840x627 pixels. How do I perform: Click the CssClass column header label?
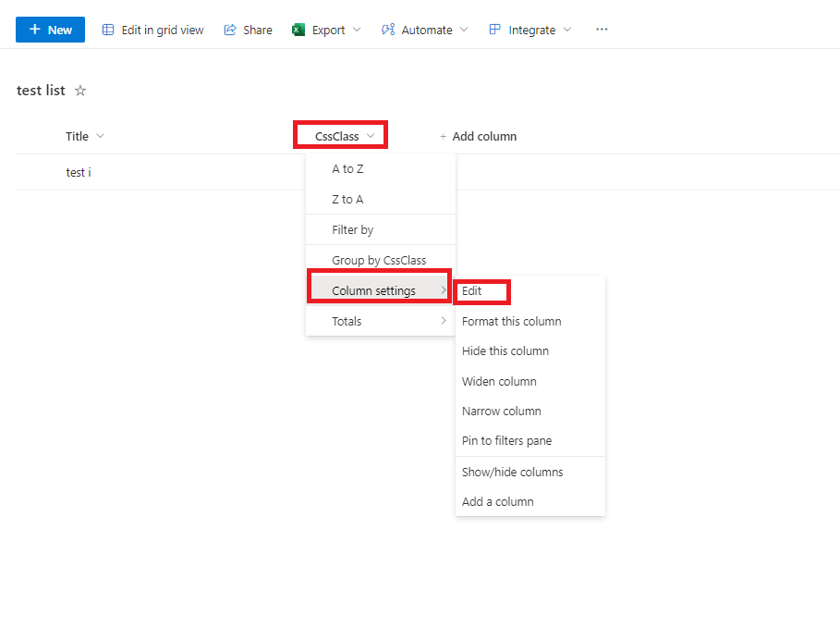click(x=337, y=137)
